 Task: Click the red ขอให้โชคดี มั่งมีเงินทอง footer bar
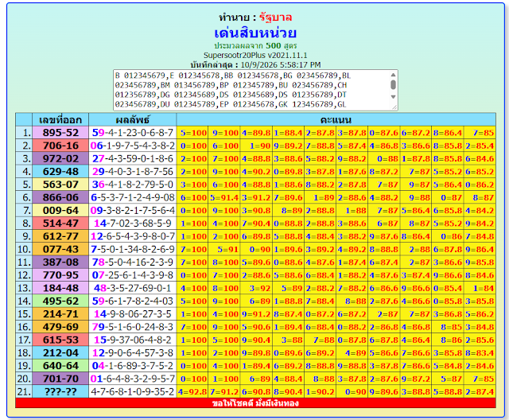(x=255, y=403)
